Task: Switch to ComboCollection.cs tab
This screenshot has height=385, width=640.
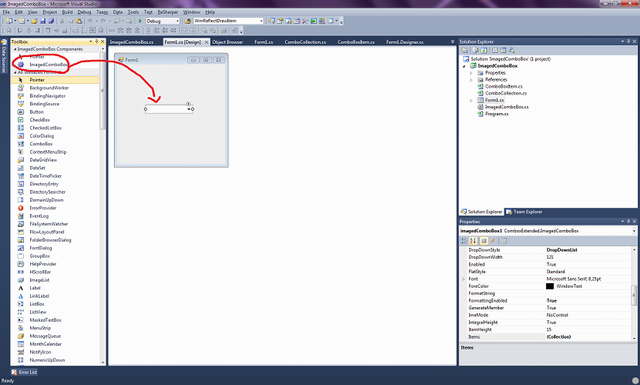Action: (305, 42)
